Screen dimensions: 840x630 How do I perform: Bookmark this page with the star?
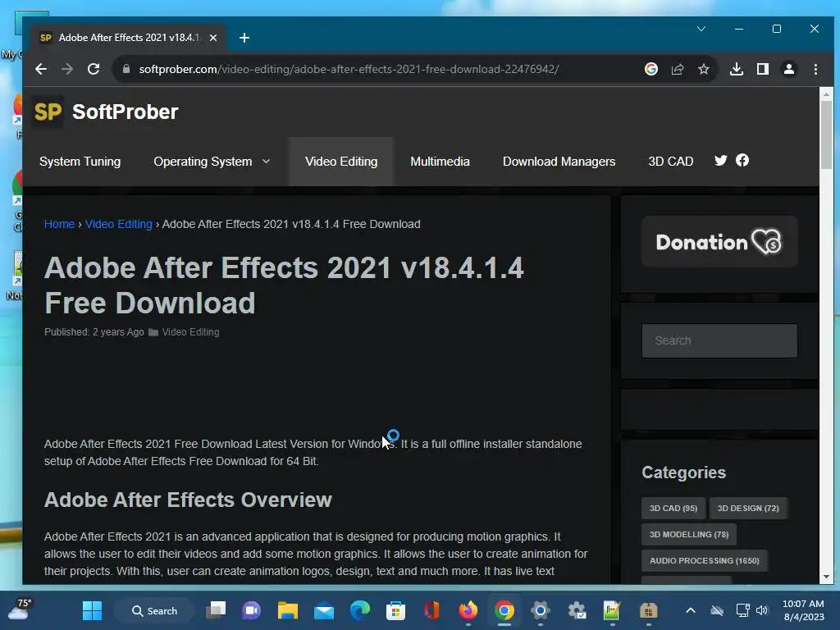(704, 69)
